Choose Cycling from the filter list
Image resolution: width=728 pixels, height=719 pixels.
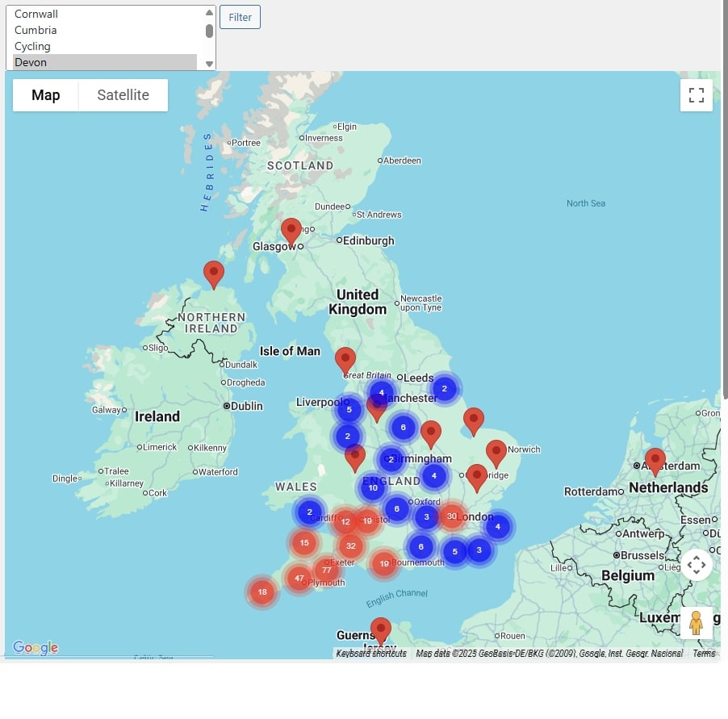(32, 46)
